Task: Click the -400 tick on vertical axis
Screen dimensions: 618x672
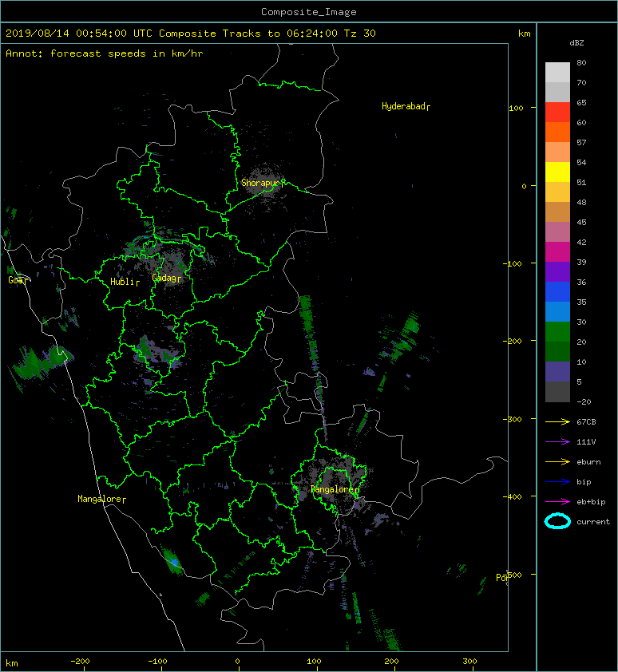Action: point(512,497)
